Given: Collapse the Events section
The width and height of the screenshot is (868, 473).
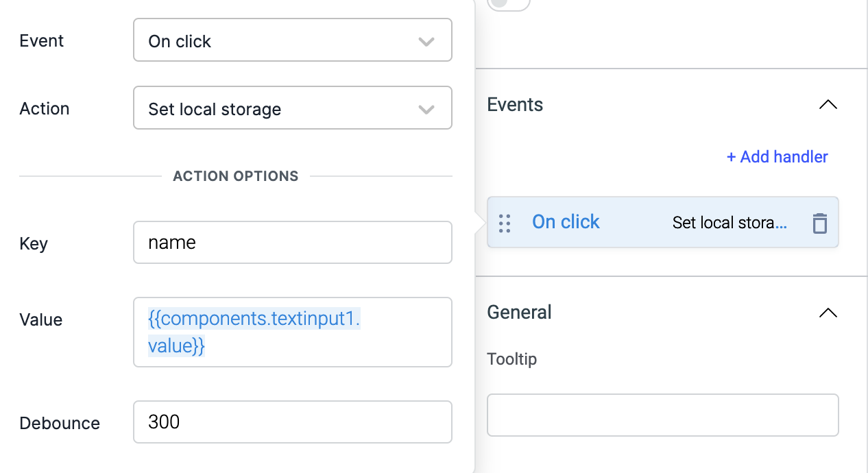Looking at the screenshot, I should pyautogui.click(x=828, y=105).
